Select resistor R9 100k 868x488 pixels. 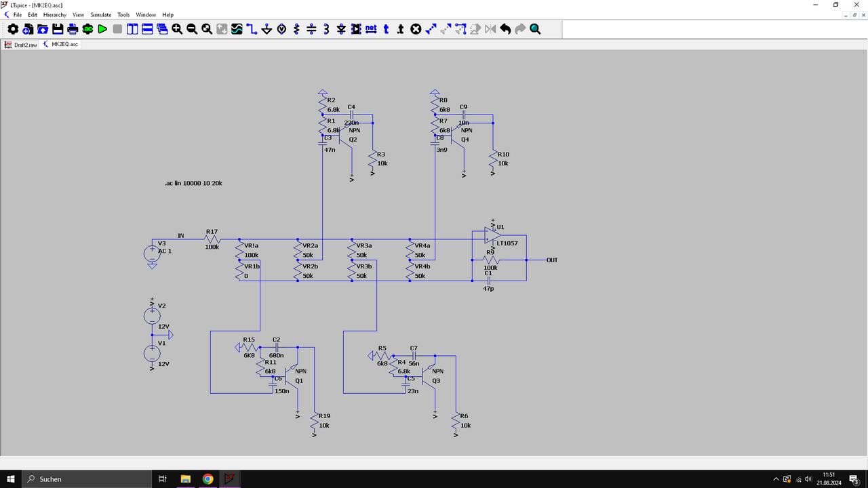(x=491, y=260)
